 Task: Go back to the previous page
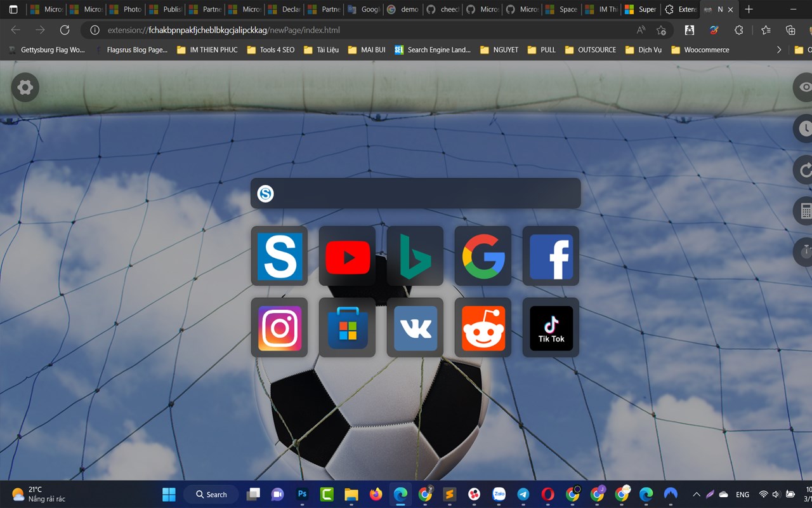pos(16,30)
